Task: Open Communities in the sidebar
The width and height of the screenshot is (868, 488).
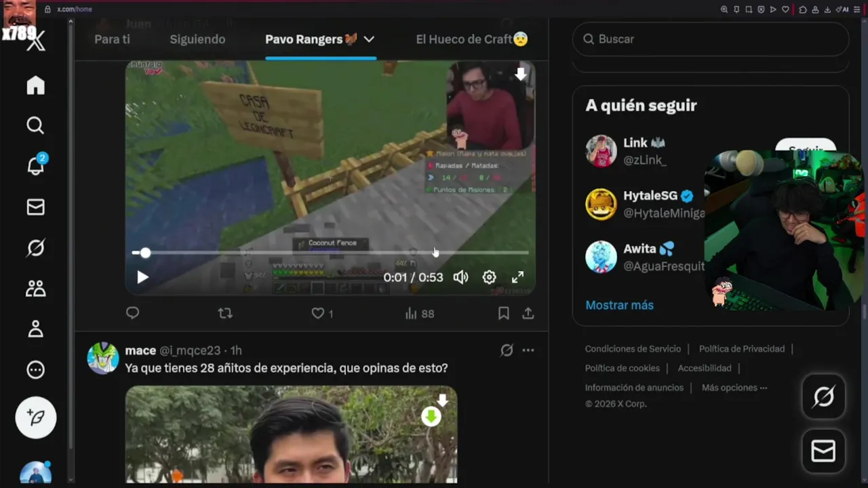Action: (x=35, y=289)
